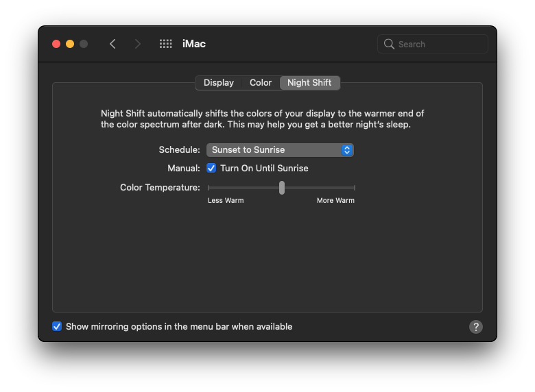The image size is (535, 392).
Task: Switch to the Color tab
Action: click(261, 82)
